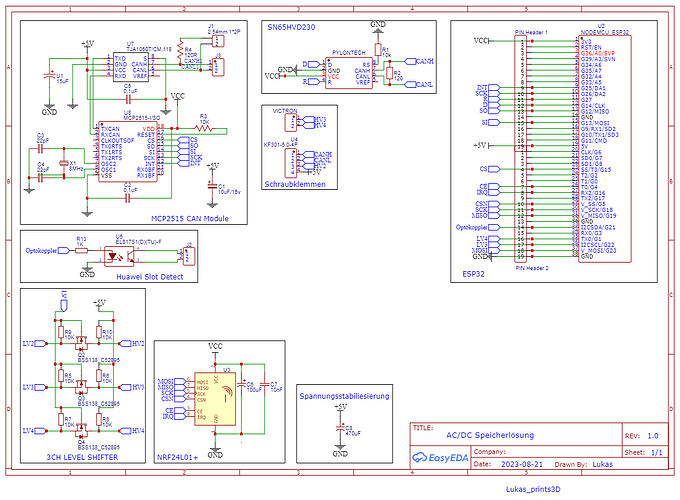Click the C7 10nF capacitor
The height and width of the screenshot is (500, 680).
(x=264, y=385)
